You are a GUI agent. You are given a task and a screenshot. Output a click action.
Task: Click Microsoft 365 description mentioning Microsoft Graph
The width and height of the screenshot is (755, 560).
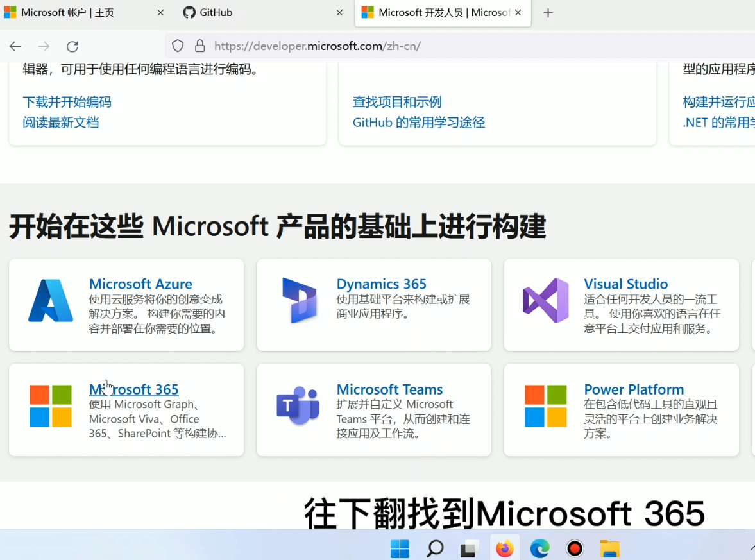(157, 419)
